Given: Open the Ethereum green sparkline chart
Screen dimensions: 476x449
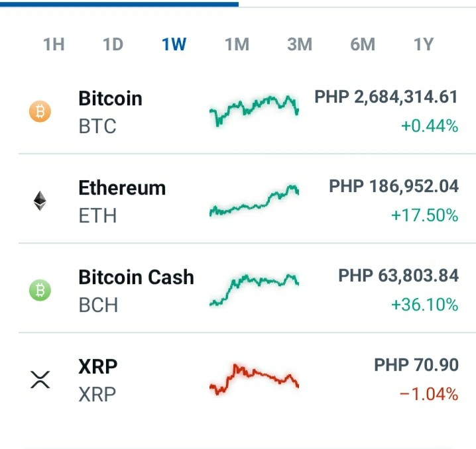Looking at the screenshot, I should click(255, 201).
